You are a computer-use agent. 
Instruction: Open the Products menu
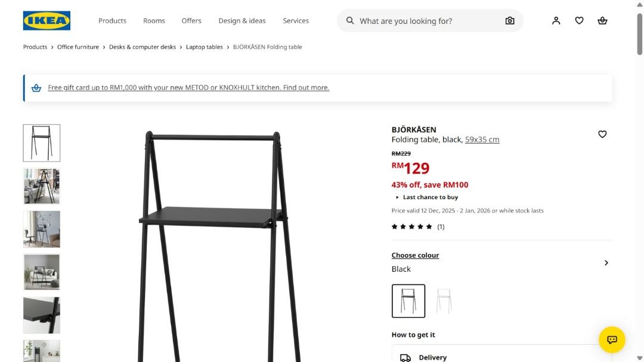coord(112,21)
